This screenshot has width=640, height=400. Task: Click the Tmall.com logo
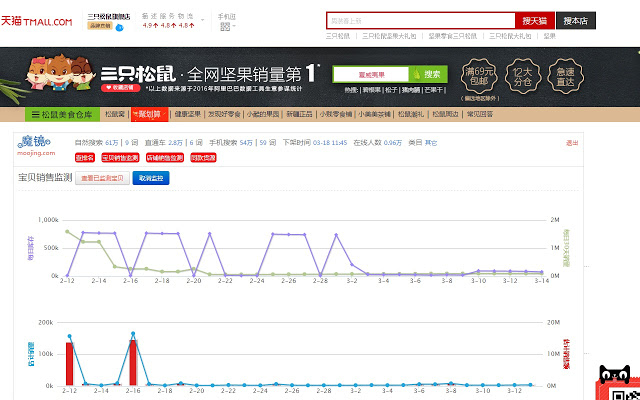[36, 21]
